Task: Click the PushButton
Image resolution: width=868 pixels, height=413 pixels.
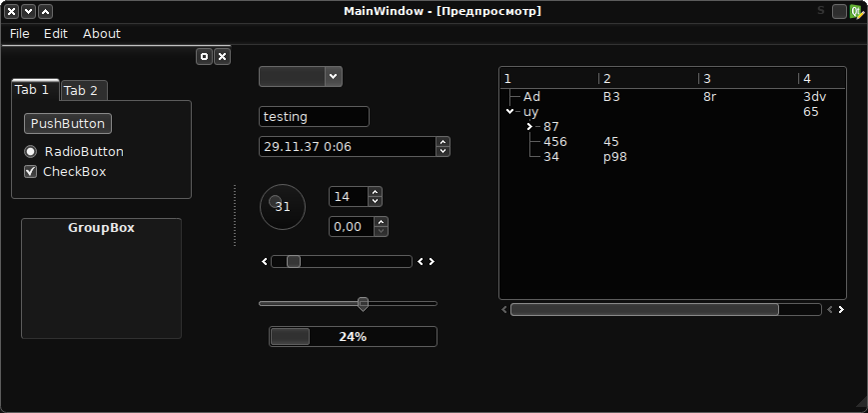Action: [68, 124]
